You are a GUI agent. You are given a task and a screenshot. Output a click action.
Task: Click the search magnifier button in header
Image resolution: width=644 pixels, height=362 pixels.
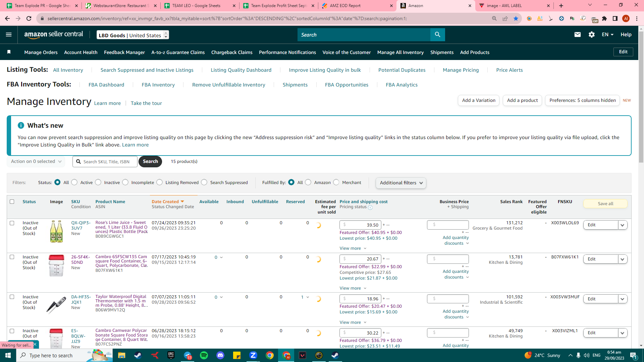(x=437, y=35)
